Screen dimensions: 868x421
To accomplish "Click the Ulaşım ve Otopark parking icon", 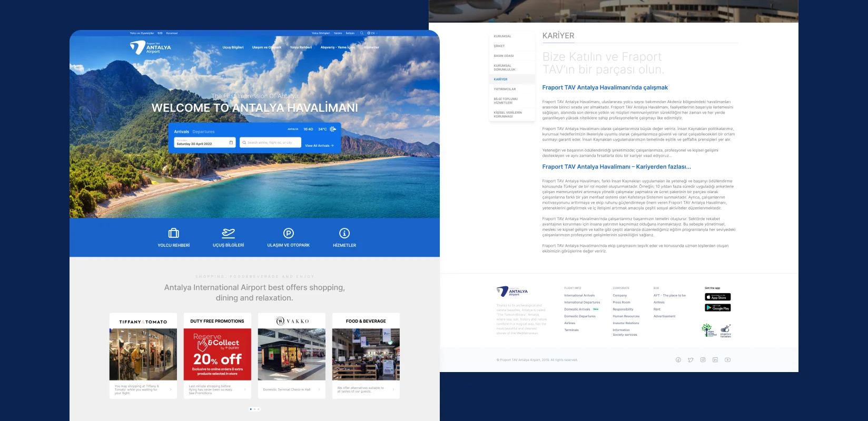I will 289,233.
